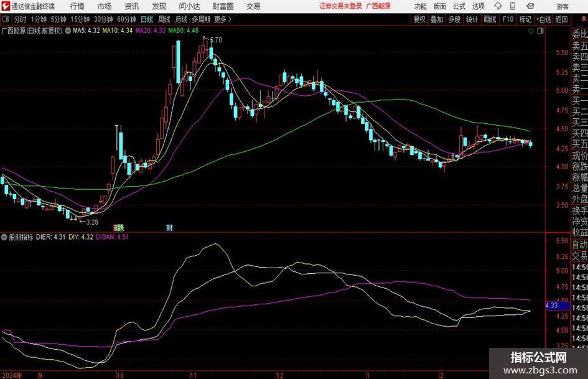Expand the 更多 periods chevron

click(x=230, y=19)
